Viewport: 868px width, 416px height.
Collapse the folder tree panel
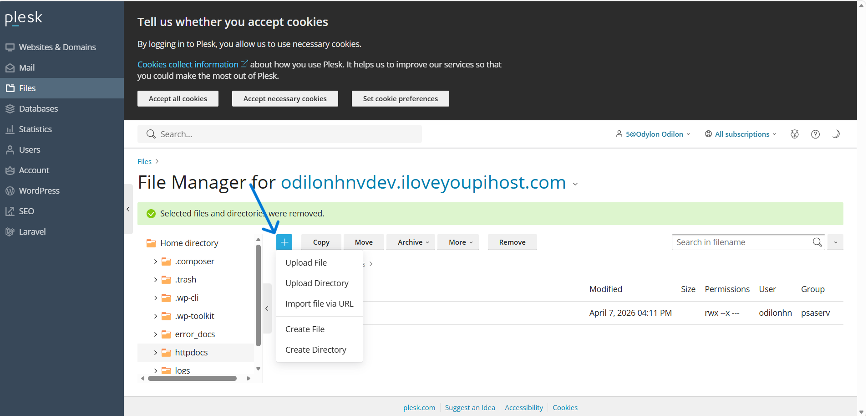tap(267, 308)
